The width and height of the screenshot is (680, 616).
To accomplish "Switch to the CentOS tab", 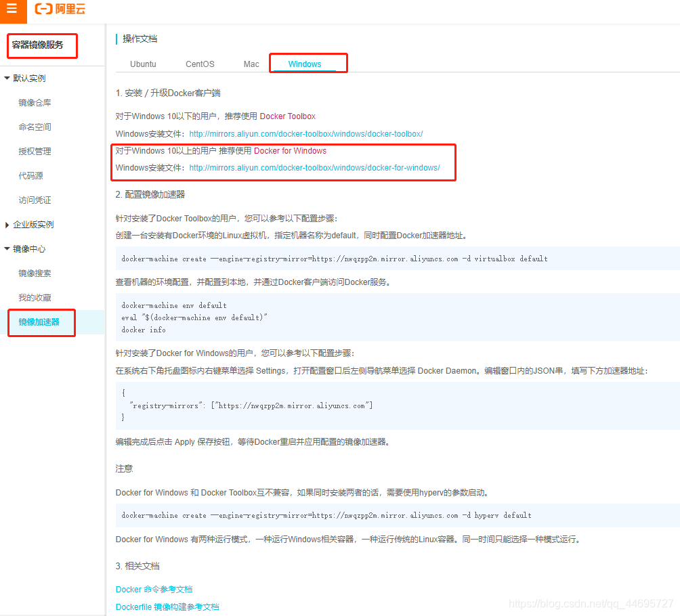I will [200, 64].
